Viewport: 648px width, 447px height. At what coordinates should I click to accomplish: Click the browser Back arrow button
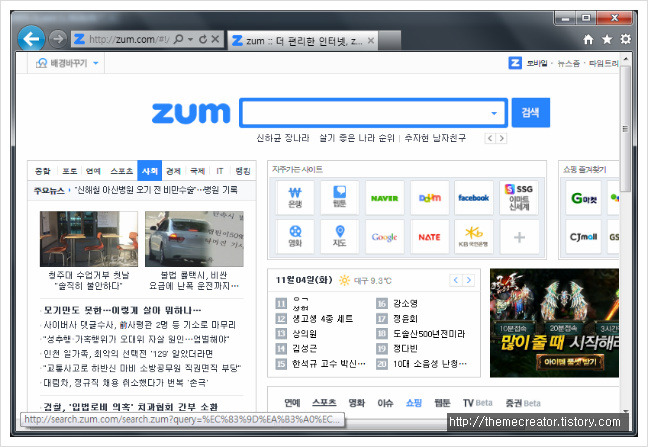click(31, 39)
